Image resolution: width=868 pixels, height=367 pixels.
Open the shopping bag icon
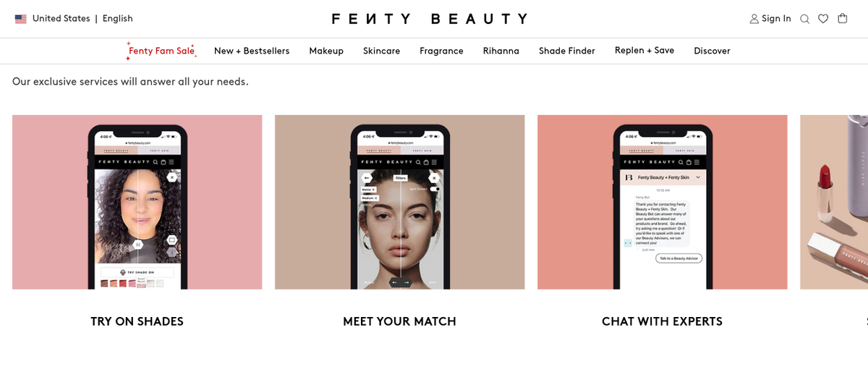843,18
